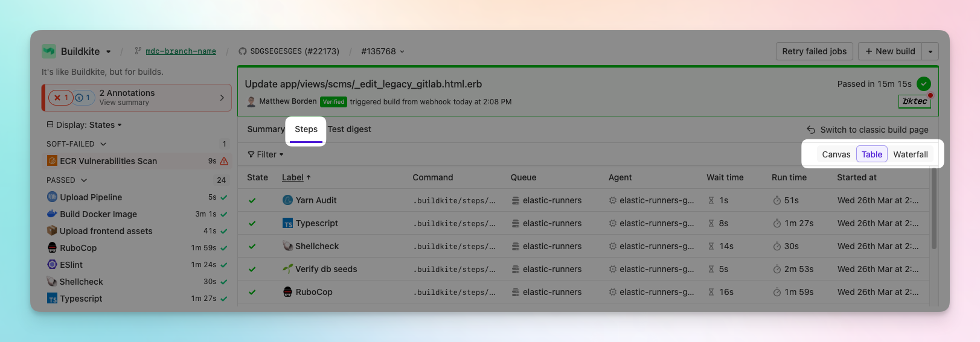Click the green build passed checkmark icon
This screenshot has height=342, width=980.
tap(923, 84)
